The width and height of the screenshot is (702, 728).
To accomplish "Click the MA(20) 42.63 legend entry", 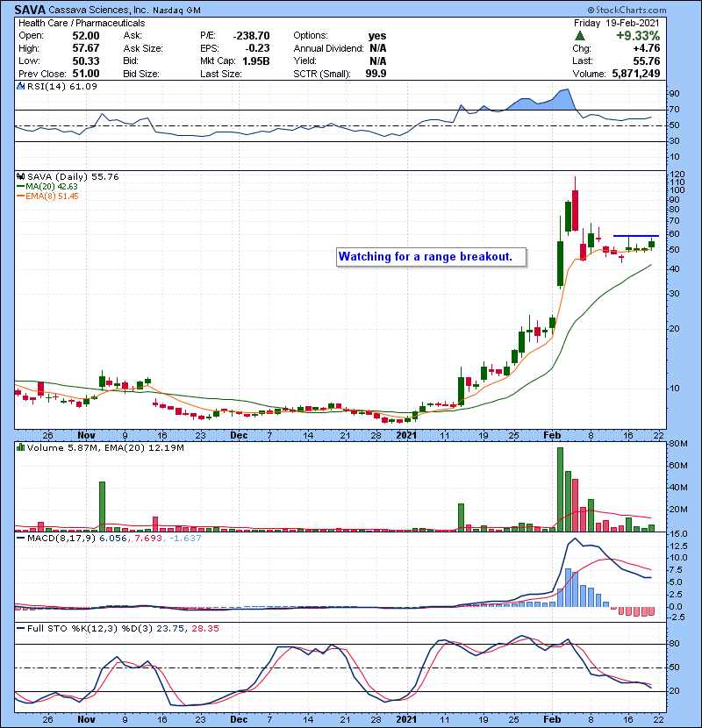I will pyautogui.click(x=47, y=187).
